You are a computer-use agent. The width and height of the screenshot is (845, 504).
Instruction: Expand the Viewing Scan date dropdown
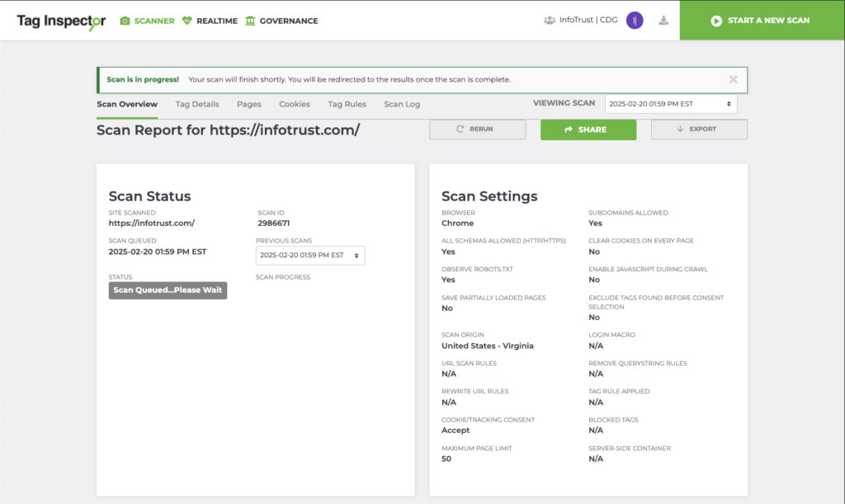(670, 104)
